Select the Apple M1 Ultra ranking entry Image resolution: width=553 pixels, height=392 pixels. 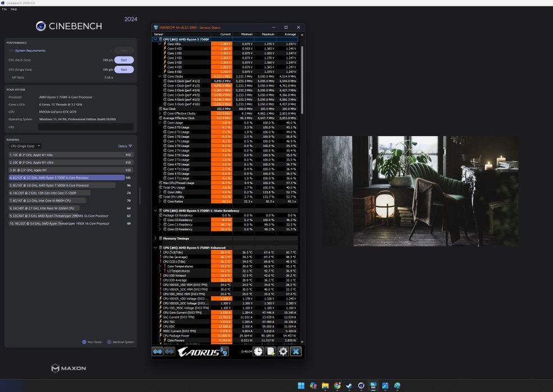[71, 163]
